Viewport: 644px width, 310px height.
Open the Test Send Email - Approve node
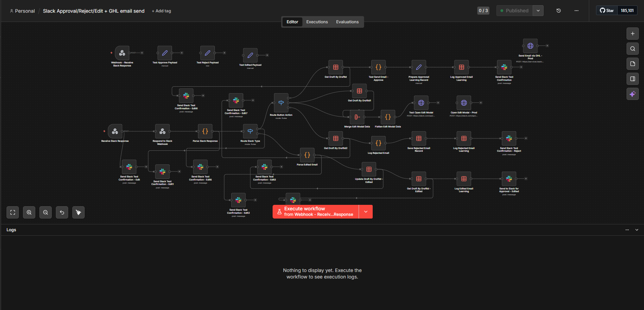379,67
